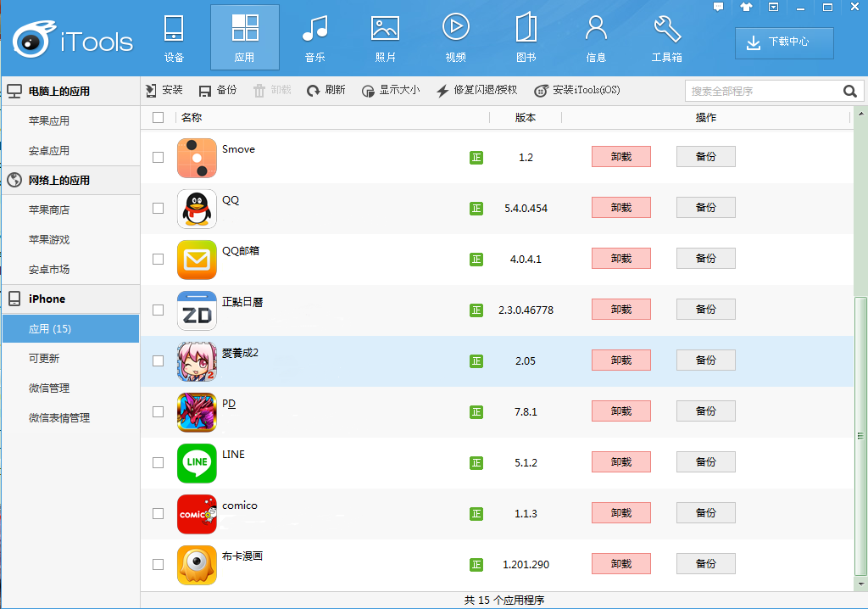868x609 pixels.
Task: Collapse the iPhone group header
Action: tap(71, 299)
